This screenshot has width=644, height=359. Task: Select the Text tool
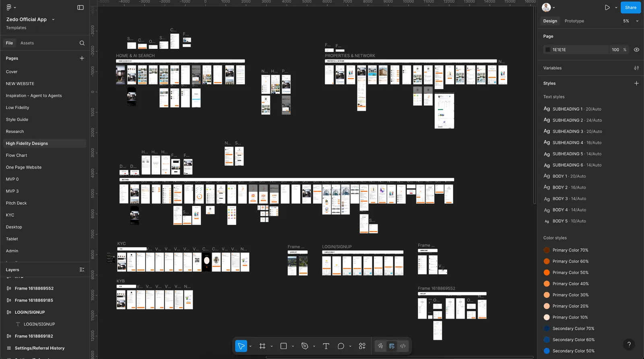pos(326,346)
